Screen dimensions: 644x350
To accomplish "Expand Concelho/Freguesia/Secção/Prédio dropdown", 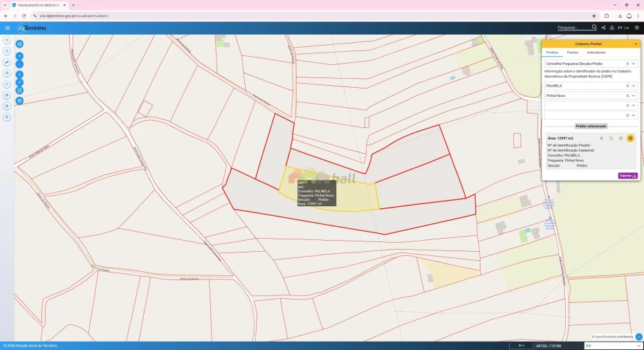I will [x=634, y=64].
